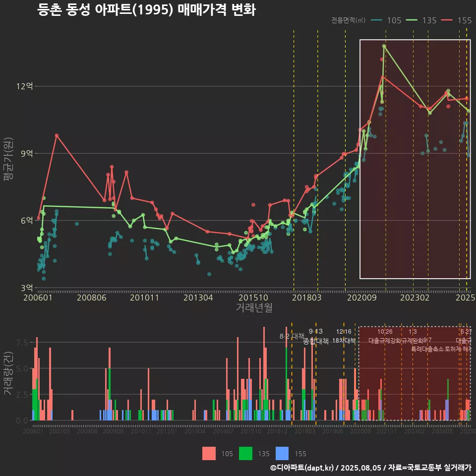This screenshot has height=476, width=476.
Task: Click the 105 teal legend line marker
Action: 377,20
